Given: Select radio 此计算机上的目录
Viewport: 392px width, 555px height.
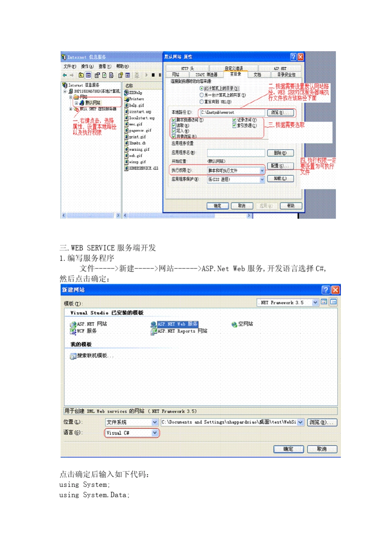Looking at the screenshot, I should pos(202,88).
